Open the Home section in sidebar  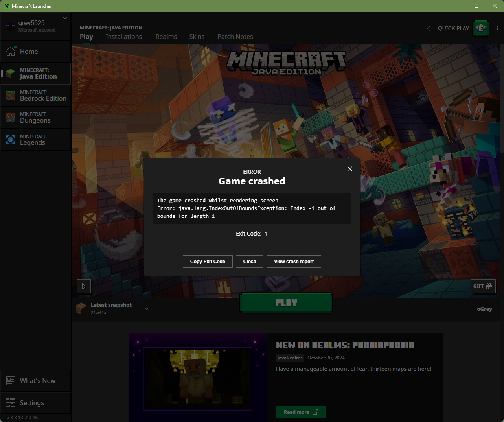[36, 52]
